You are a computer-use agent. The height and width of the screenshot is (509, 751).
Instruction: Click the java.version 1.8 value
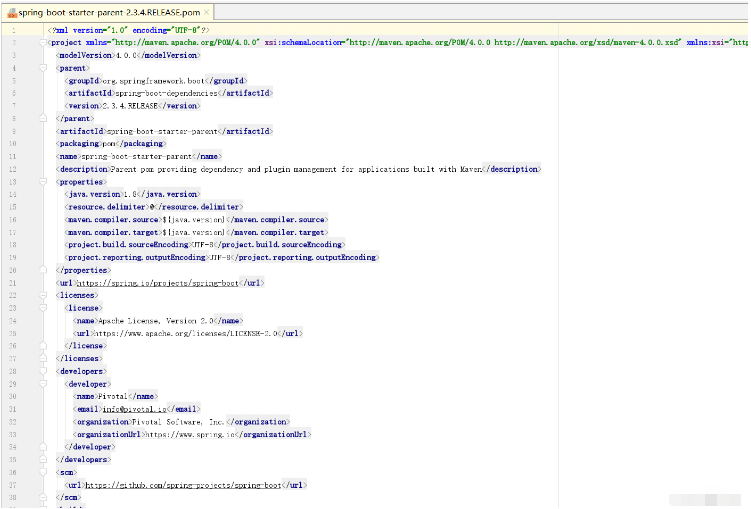point(130,194)
